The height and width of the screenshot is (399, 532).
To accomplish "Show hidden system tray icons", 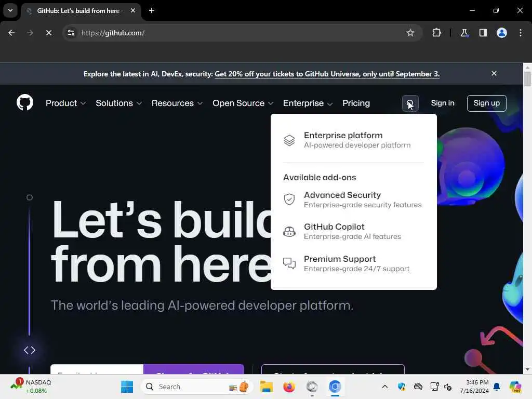I will (385, 387).
